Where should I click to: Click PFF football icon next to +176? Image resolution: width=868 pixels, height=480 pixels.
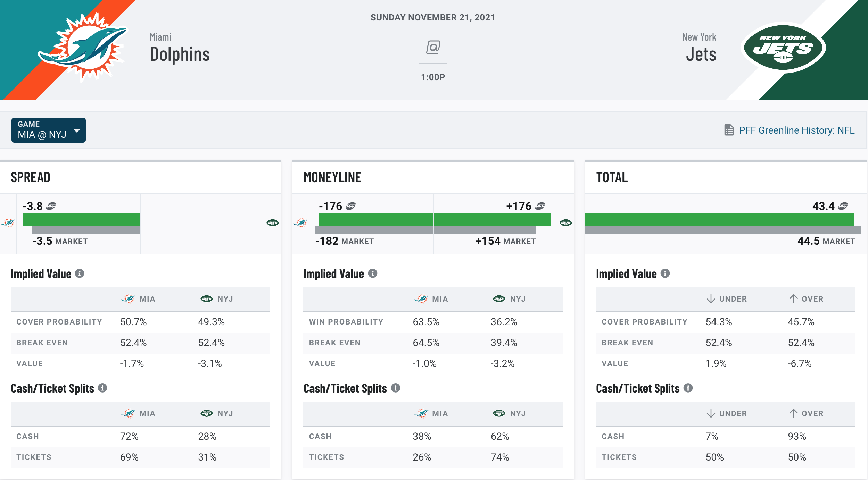point(540,206)
